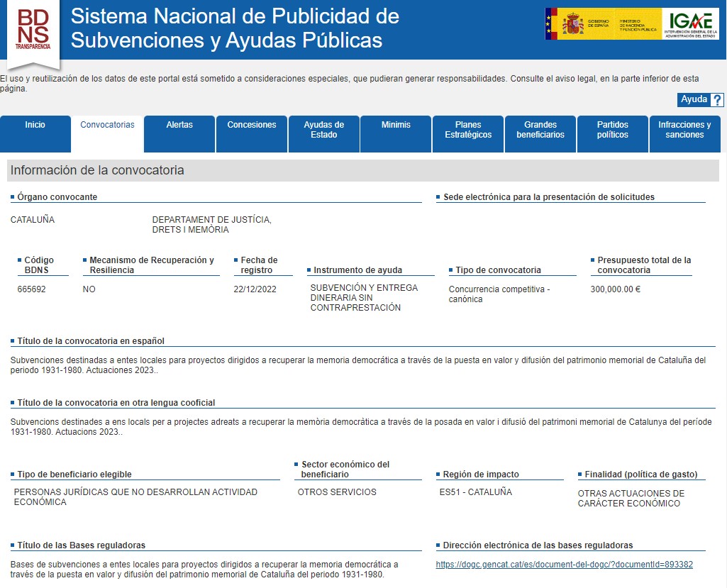Viewport: 727px width, 588px height.
Task: Click the IGAE logo
Action: [x=689, y=24]
